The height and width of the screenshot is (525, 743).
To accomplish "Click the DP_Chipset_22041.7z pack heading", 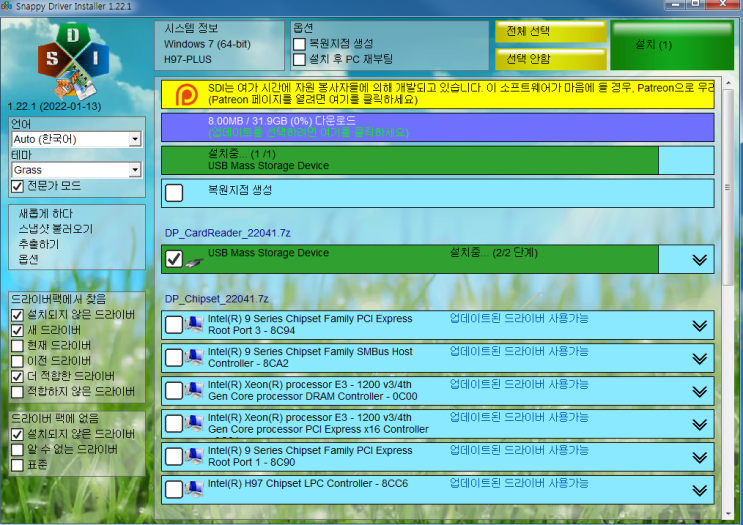I will (217, 299).
